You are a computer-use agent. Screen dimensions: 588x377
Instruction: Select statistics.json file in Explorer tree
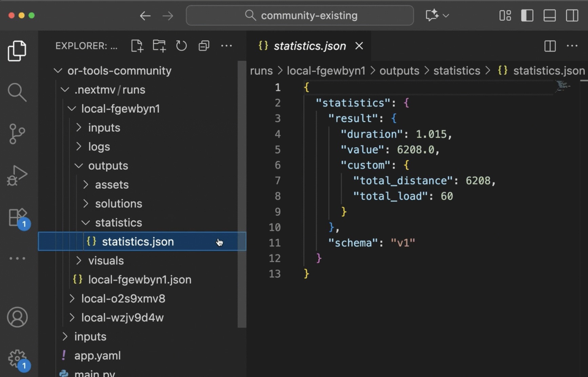click(142, 241)
